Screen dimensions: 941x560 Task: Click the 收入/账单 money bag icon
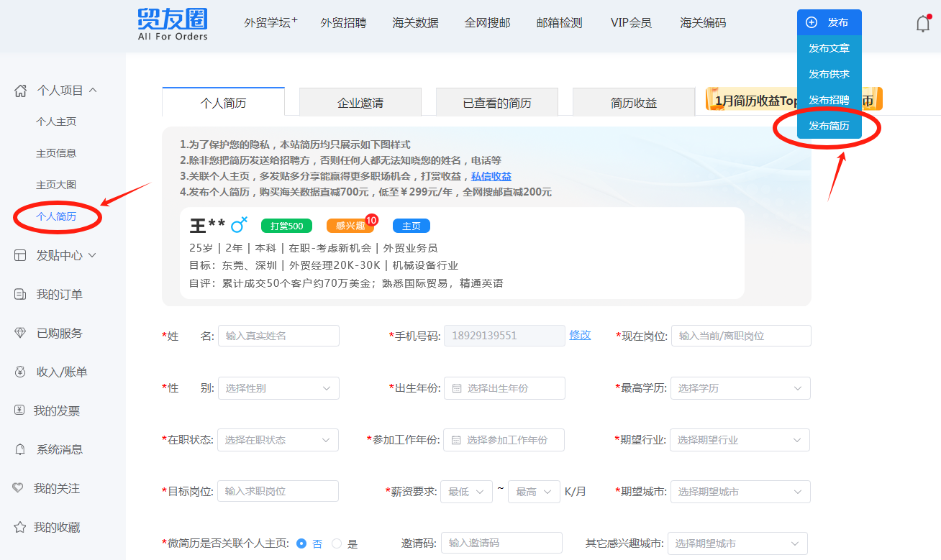[21, 372]
